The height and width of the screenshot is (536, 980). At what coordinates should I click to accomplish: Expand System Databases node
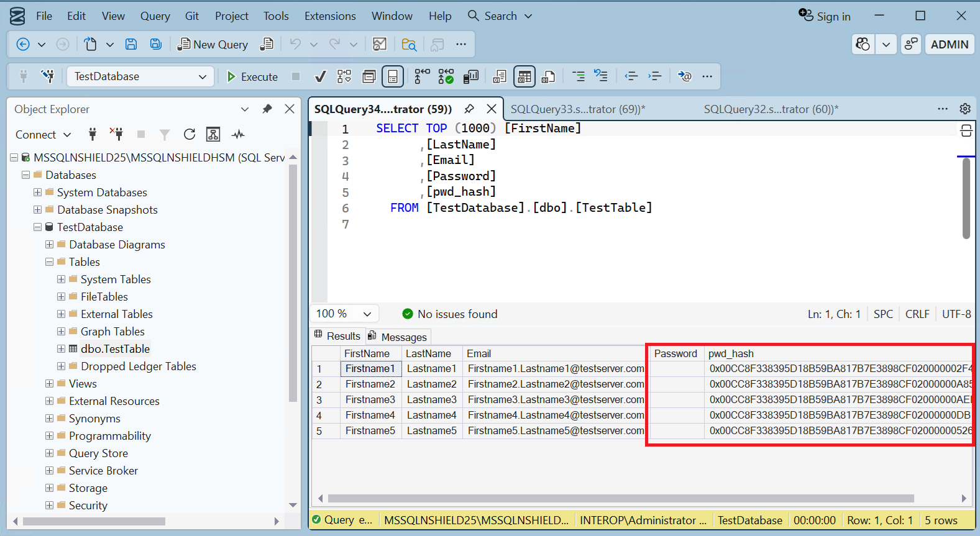[37, 193]
